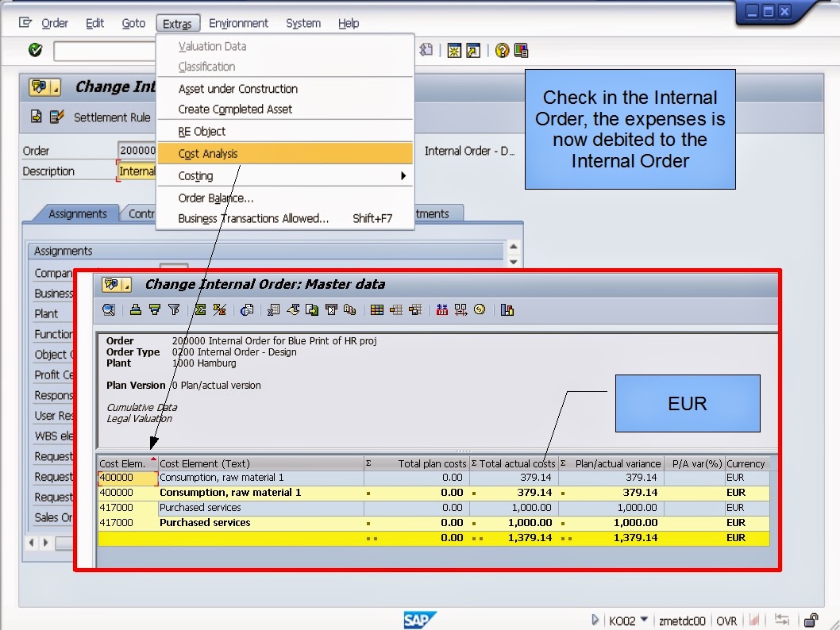Open the KO02 status bar dropdown arrow

tap(644, 620)
